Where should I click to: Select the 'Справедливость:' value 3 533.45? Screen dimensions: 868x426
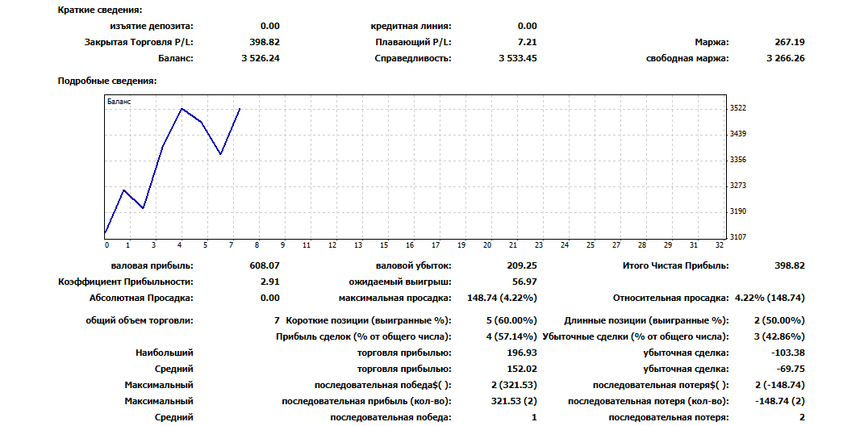[x=518, y=58]
